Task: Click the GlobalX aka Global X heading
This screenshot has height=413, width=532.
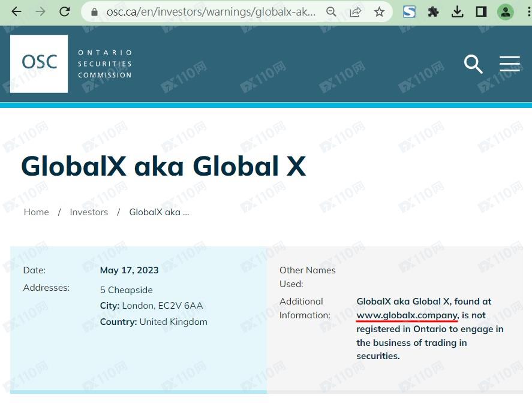Action: [164, 166]
